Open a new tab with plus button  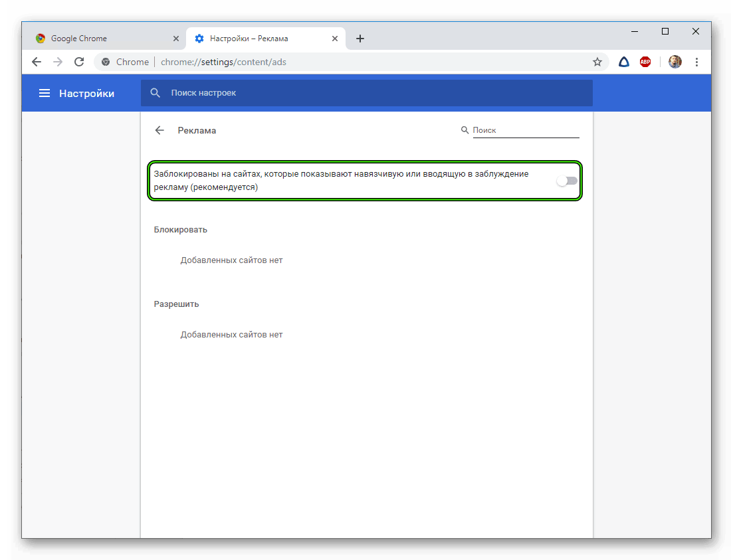click(360, 39)
